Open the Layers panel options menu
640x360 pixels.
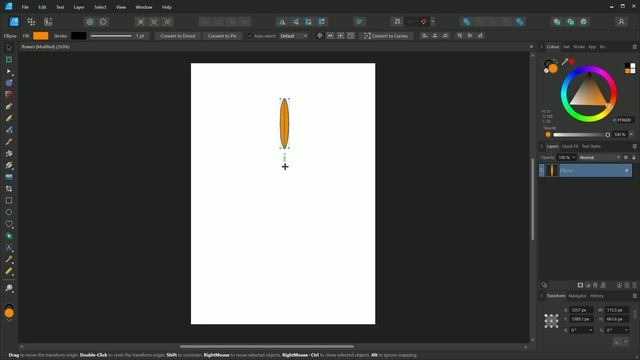click(x=634, y=146)
